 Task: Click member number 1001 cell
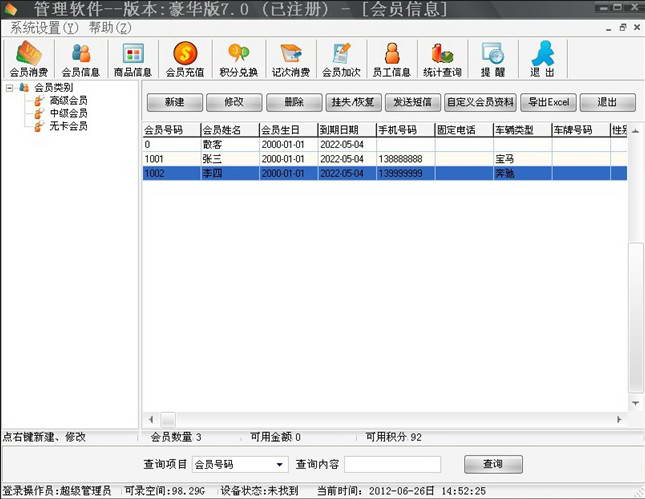pos(172,159)
